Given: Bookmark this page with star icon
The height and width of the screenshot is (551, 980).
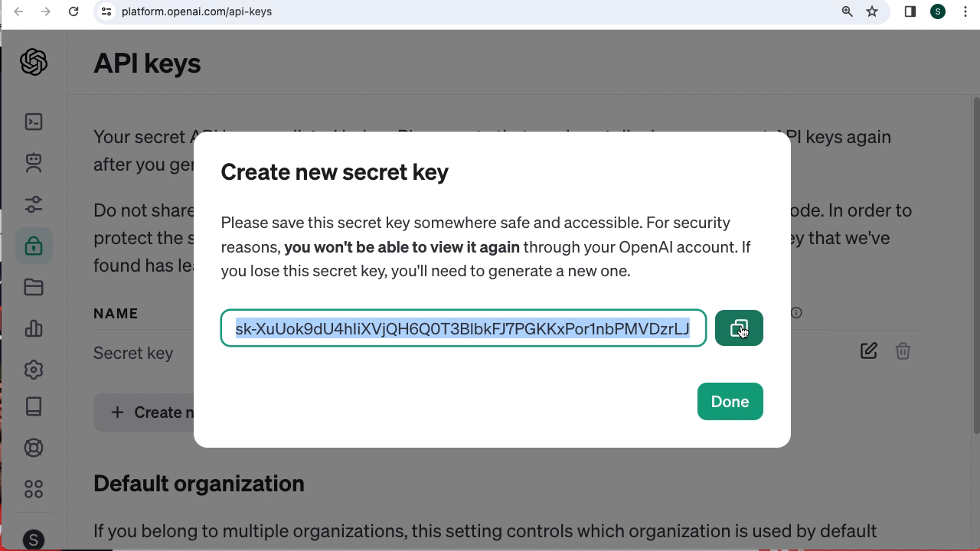Looking at the screenshot, I should click(x=872, y=11).
